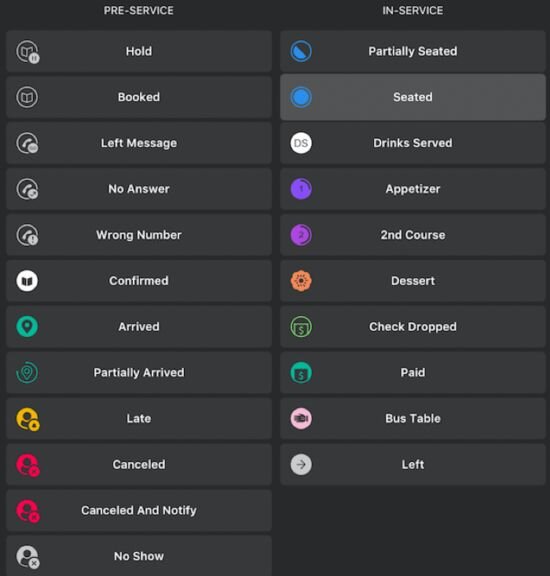Mark the table as Paid
Viewport: 550px width, 576px height.
[x=413, y=372]
